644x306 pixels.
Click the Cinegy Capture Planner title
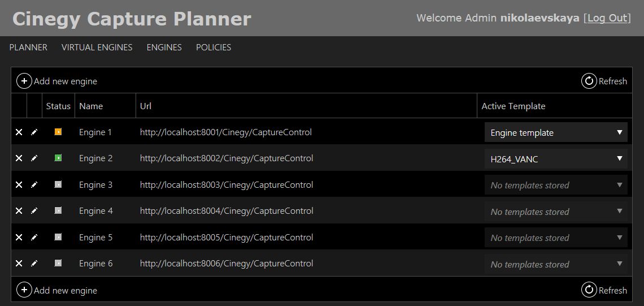coord(132,19)
